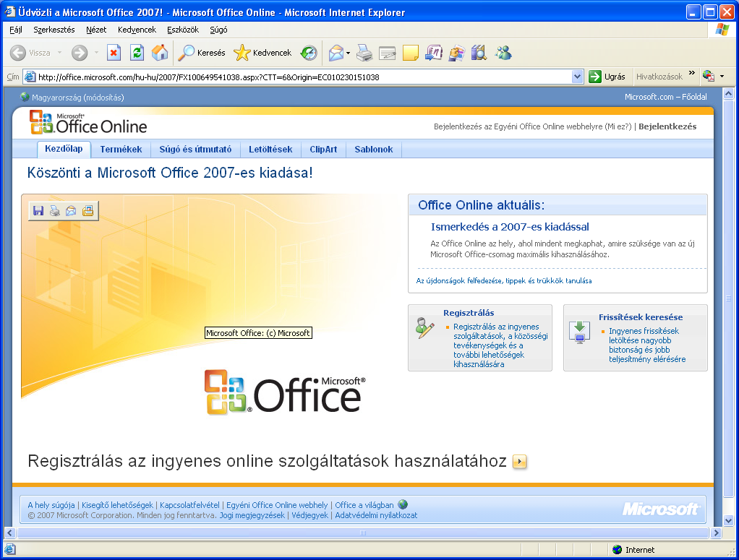Open Keresés search in the browser toolbar
The width and height of the screenshot is (739, 560).
(202, 53)
